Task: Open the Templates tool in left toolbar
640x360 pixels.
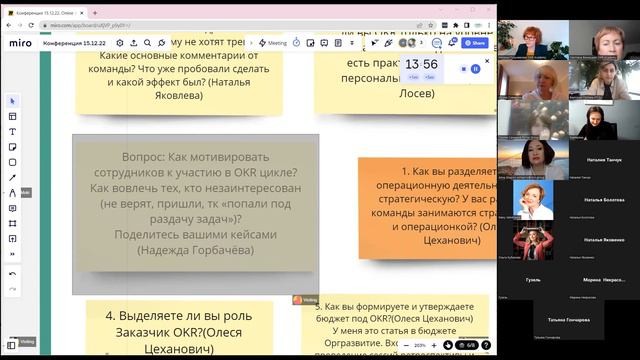Action: point(12,116)
